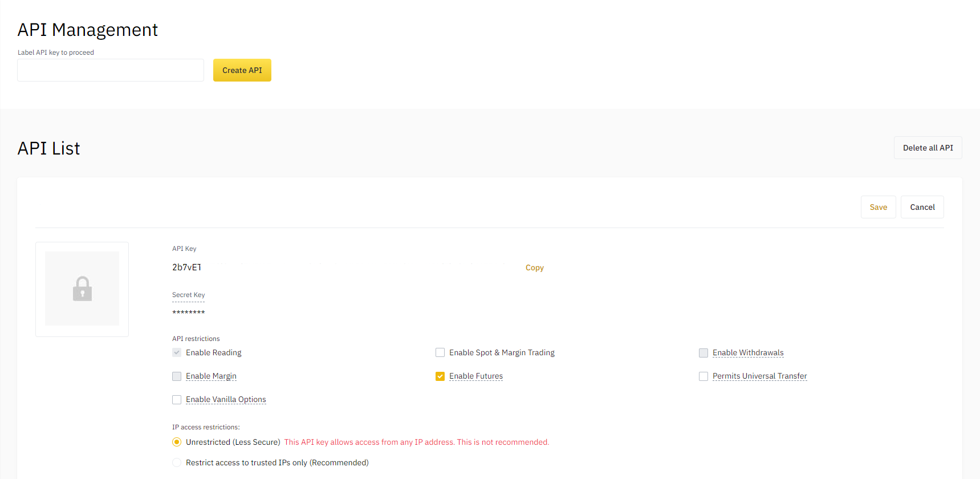Click the API Management heading
Image resolution: width=980 pixels, height=479 pixels.
88,30
